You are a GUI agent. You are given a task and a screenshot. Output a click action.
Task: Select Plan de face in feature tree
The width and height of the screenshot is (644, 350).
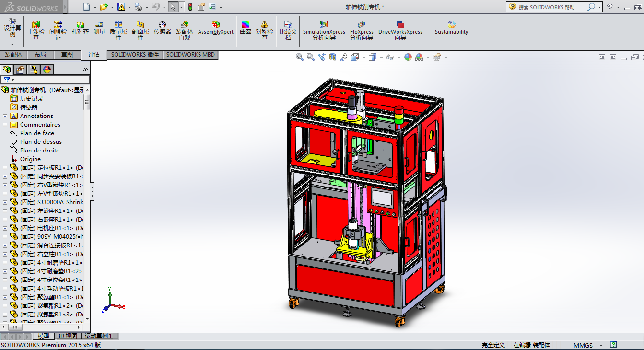(37, 133)
